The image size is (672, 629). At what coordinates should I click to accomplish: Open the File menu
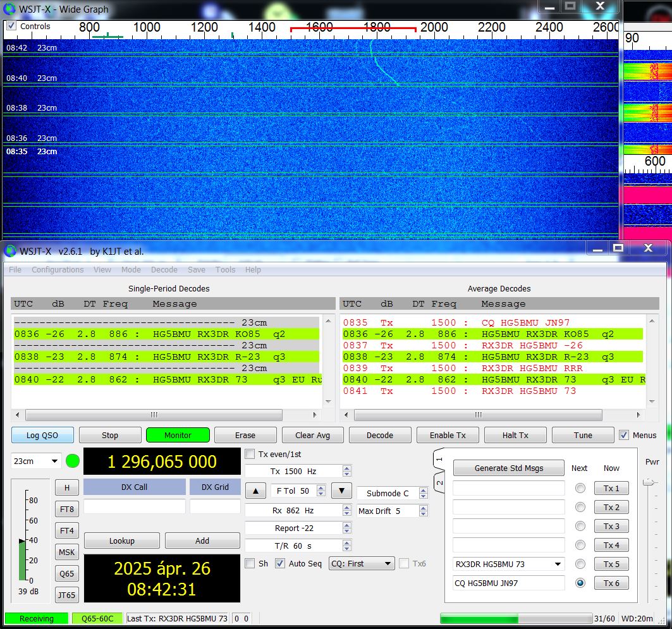[x=15, y=269]
